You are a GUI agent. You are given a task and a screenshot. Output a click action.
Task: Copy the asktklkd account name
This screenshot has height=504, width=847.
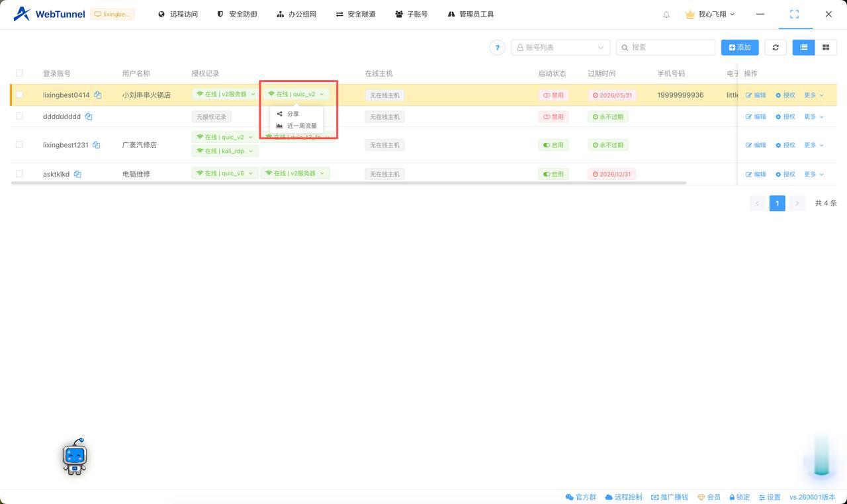coord(77,174)
